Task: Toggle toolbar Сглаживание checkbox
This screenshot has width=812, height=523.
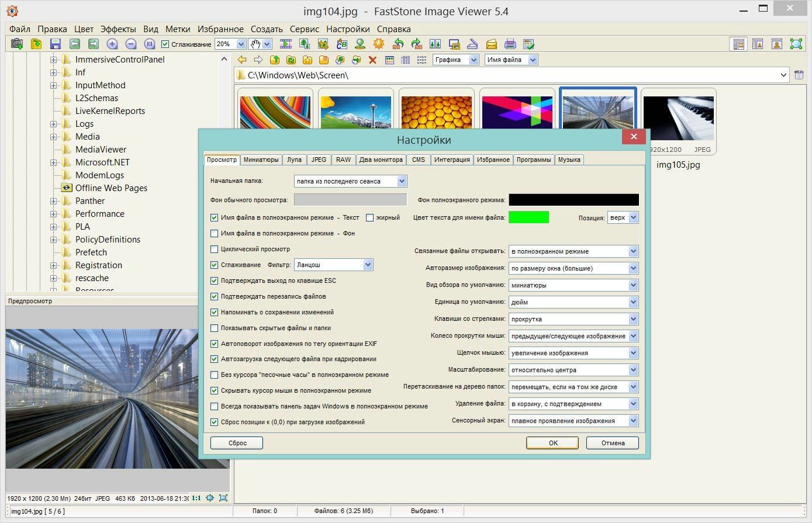Action: 165,44
